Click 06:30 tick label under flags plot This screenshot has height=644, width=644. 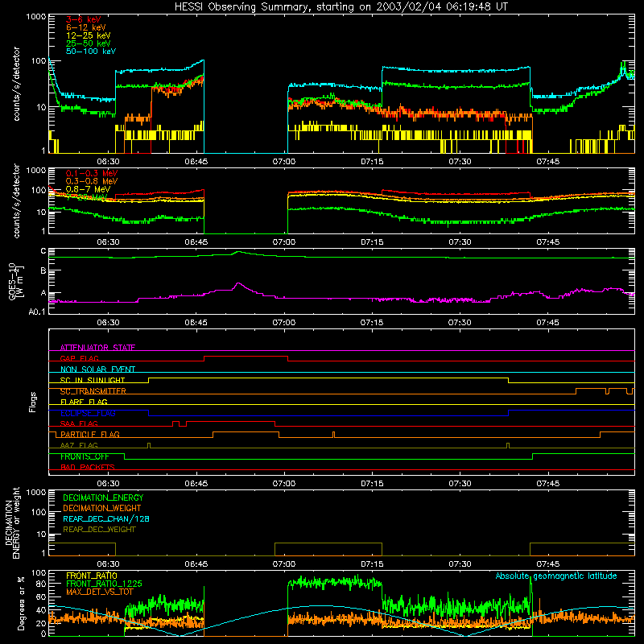click(x=108, y=484)
